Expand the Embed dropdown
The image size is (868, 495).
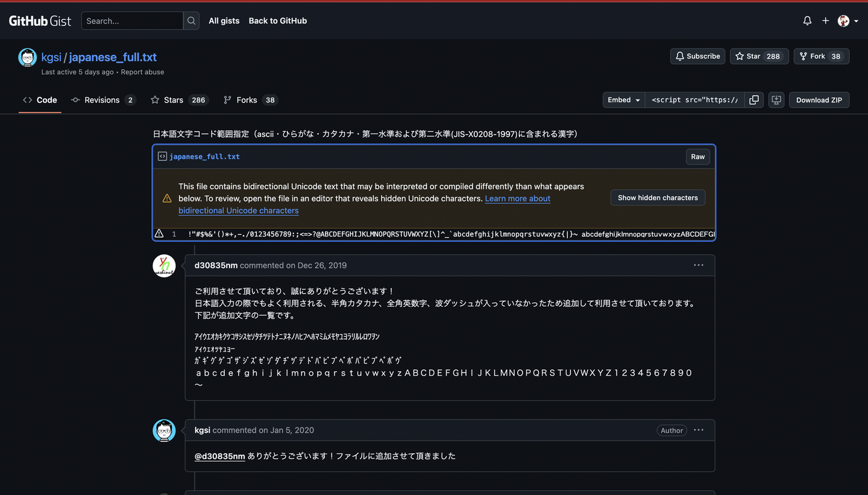pos(623,100)
